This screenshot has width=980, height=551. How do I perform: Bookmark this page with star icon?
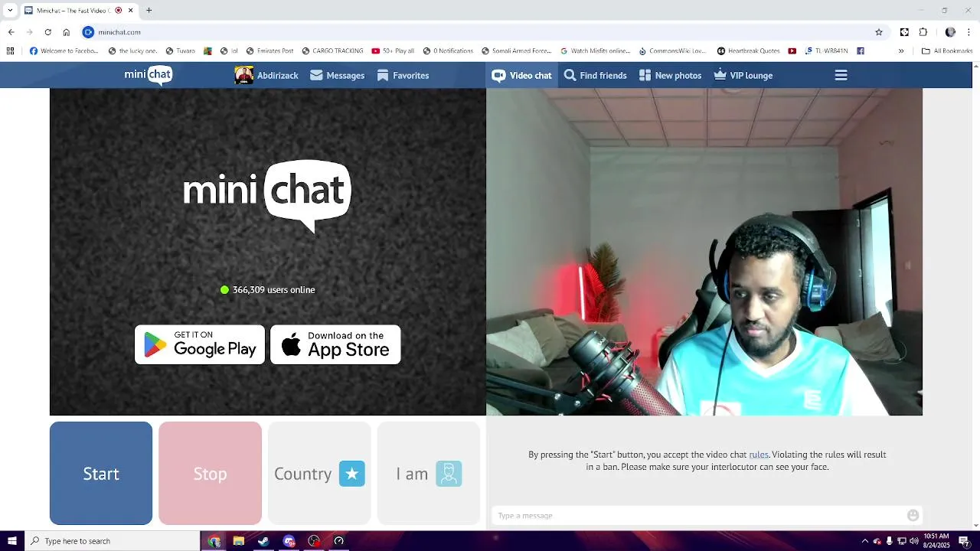[x=879, y=32]
